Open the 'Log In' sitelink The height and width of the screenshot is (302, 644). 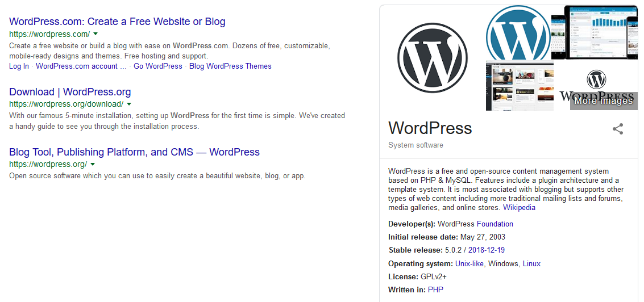coord(19,66)
